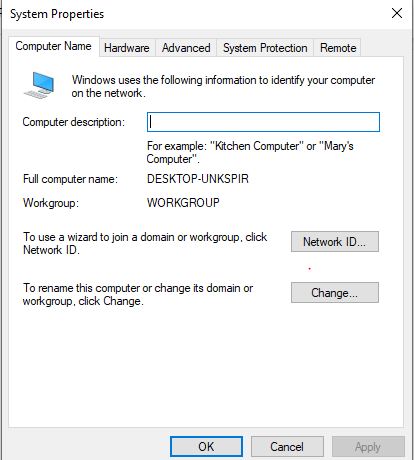Go to the Remote tab
414x460 pixels.
point(338,48)
